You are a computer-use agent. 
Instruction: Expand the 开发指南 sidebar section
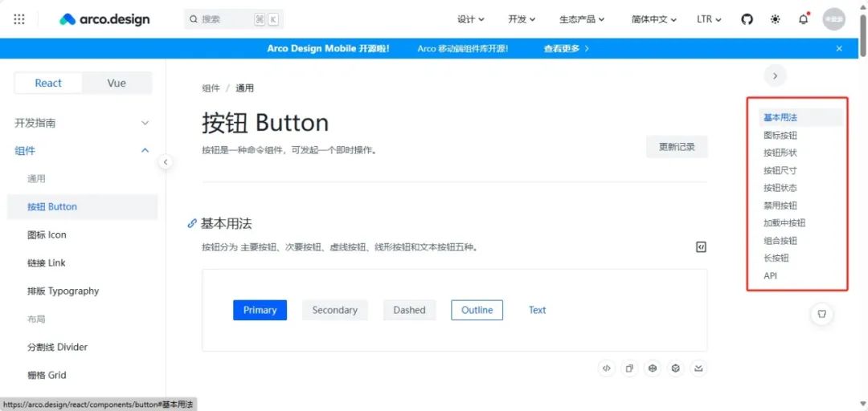pyautogui.click(x=82, y=123)
